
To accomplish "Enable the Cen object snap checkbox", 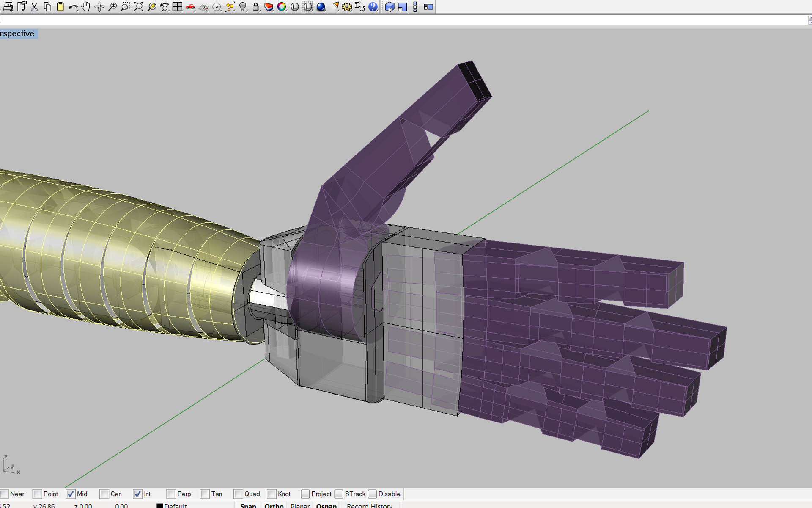I will click(104, 494).
